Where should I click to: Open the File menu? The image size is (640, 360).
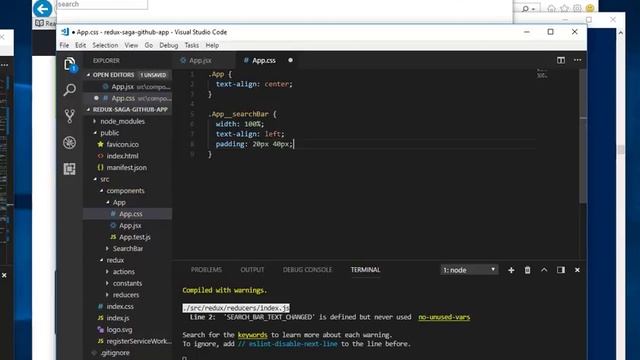(x=64, y=45)
